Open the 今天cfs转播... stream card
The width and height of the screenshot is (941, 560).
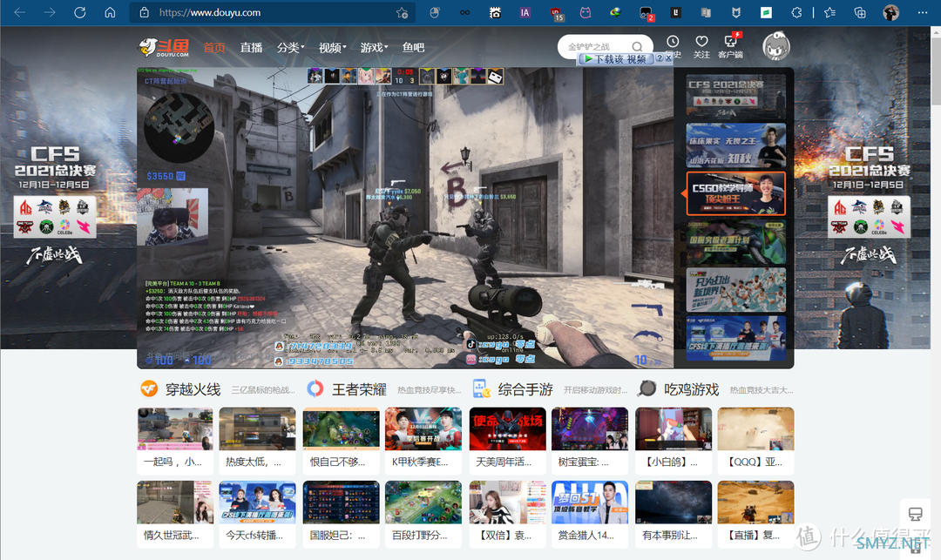click(x=257, y=514)
